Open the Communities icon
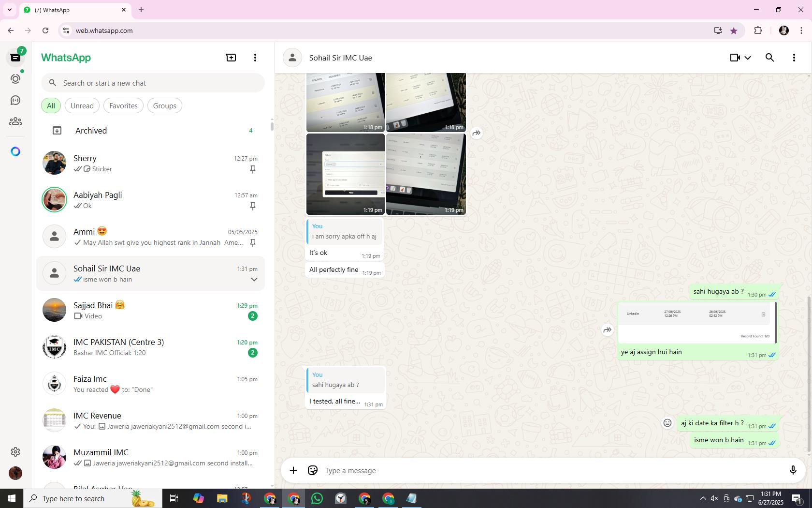This screenshot has width=812, height=508. point(15,121)
